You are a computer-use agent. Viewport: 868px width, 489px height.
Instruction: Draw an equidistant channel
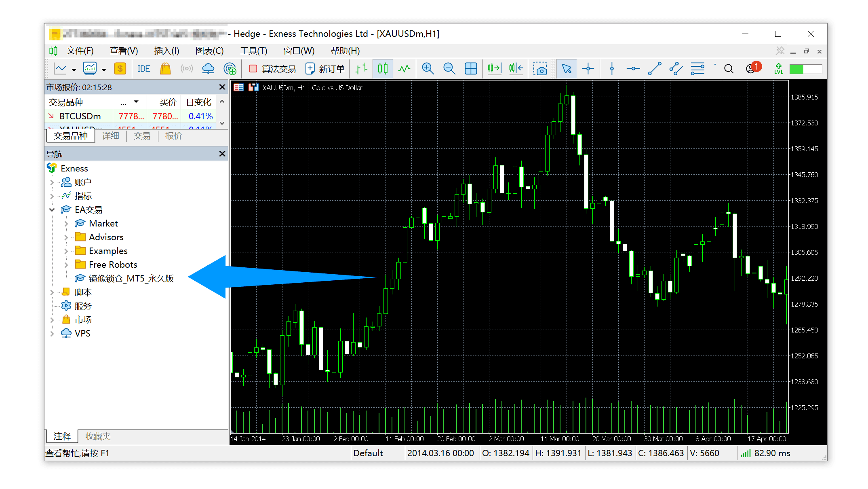click(x=676, y=69)
